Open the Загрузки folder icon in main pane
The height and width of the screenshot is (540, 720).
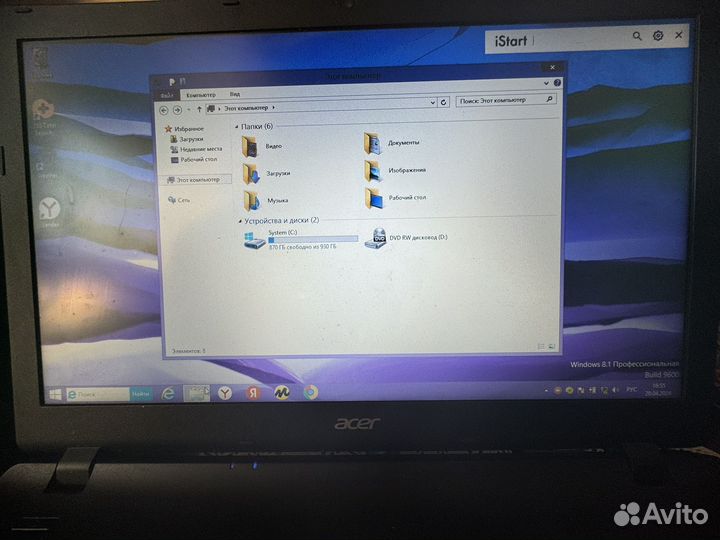click(x=252, y=174)
